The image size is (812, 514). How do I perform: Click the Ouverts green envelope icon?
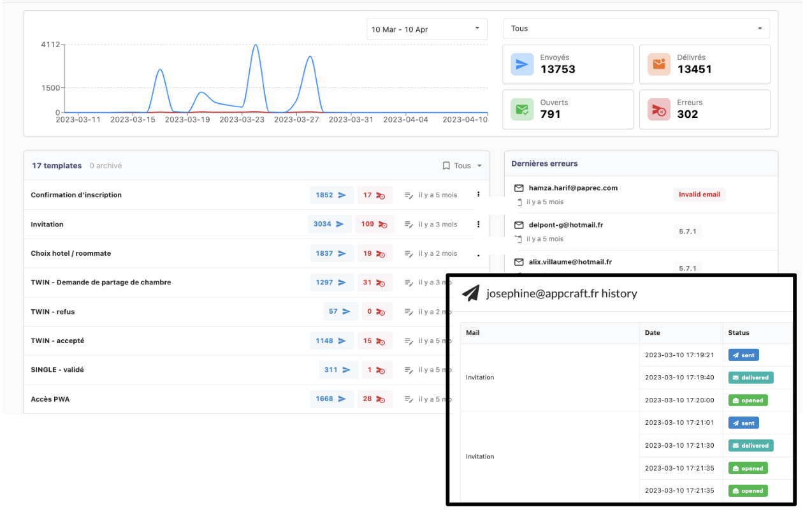[x=522, y=109]
